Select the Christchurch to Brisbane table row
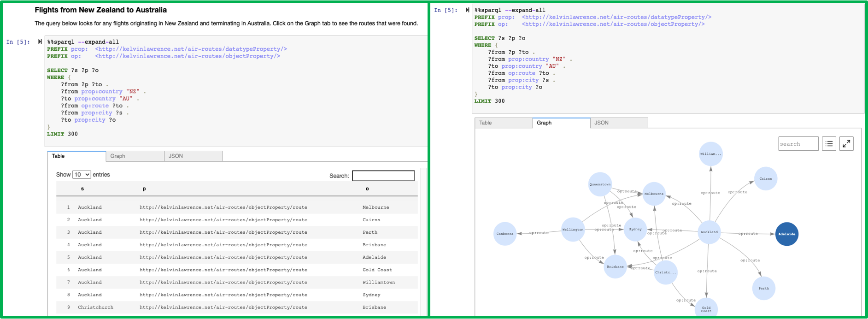The height and width of the screenshot is (319, 868). (x=237, y=307)
